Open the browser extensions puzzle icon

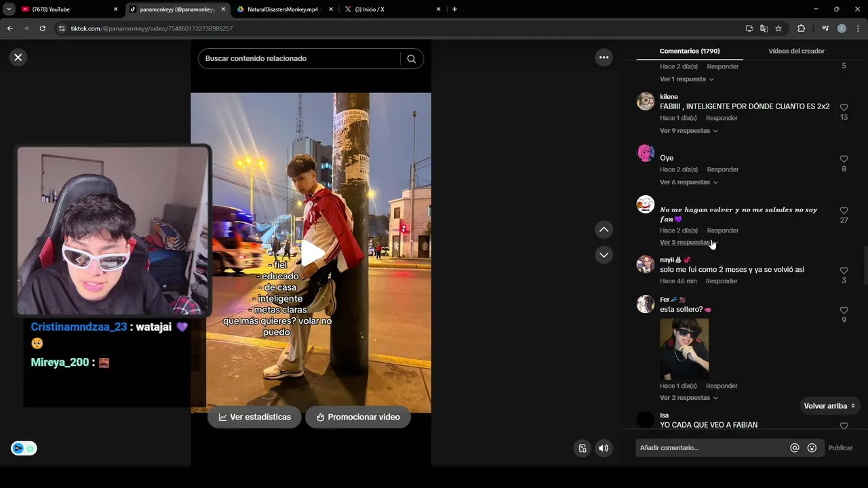pyautogui.click(x=801, y=28)
